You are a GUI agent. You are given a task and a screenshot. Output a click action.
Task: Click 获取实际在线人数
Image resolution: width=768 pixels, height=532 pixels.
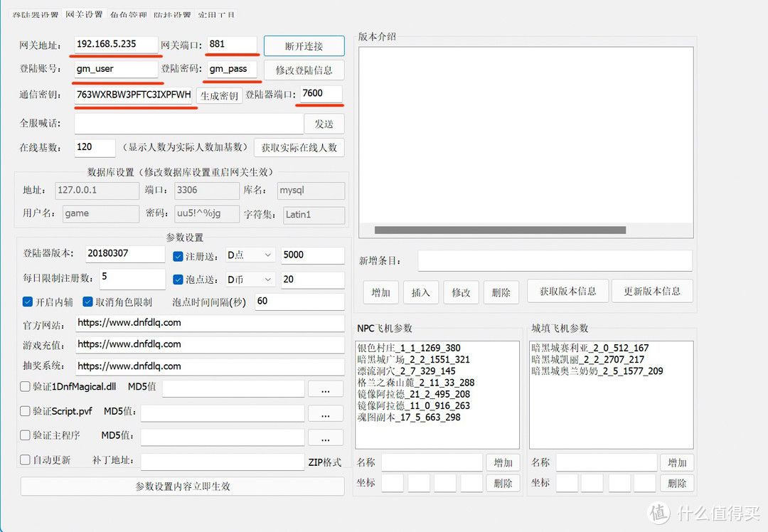click(x=299, y=148)
